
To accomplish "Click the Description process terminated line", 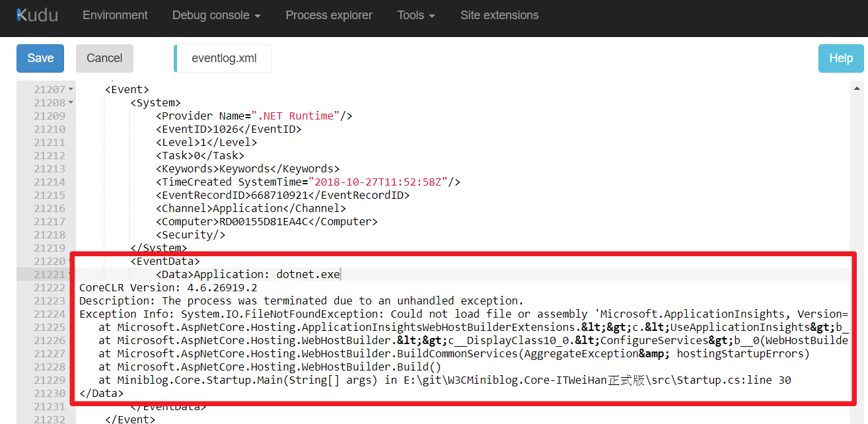I will (x=301, y=301).
